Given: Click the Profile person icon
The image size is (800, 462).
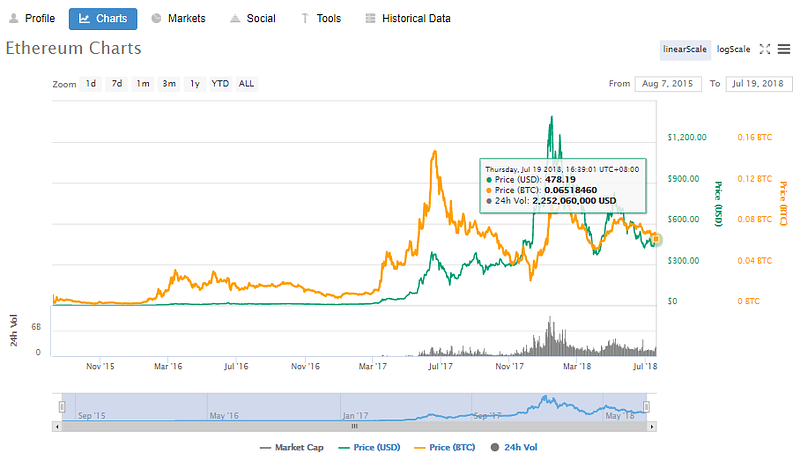Looking at the screenshot, I should click(x=14, y=19).
